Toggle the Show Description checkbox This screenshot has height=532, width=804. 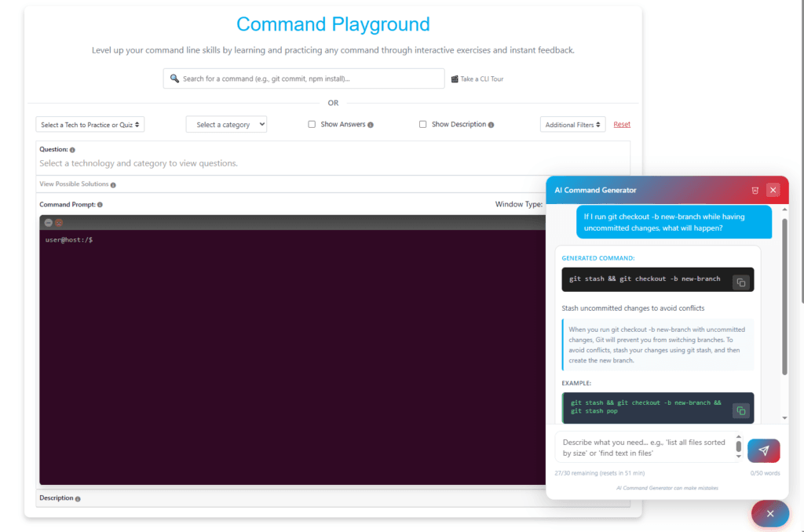pos(422,124)
